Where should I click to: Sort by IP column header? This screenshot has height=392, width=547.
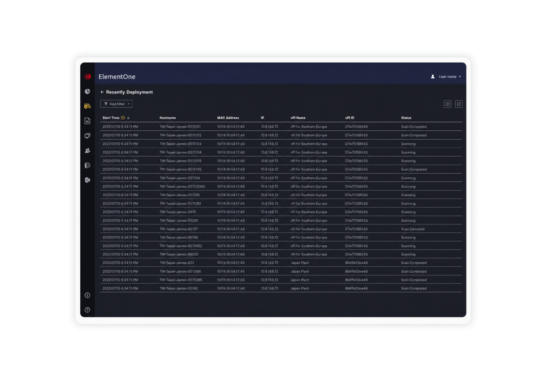pyautogui.click(x=262, y=118)
